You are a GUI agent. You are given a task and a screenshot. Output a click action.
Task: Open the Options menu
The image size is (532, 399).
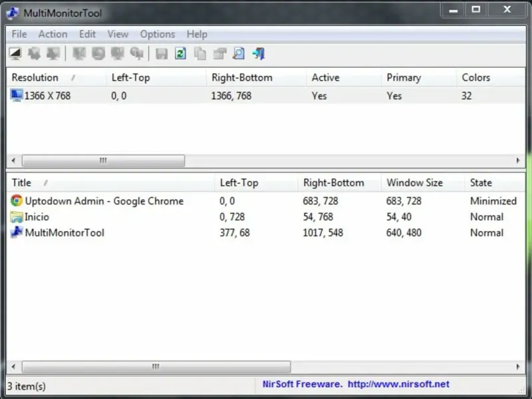click(158, 35)
